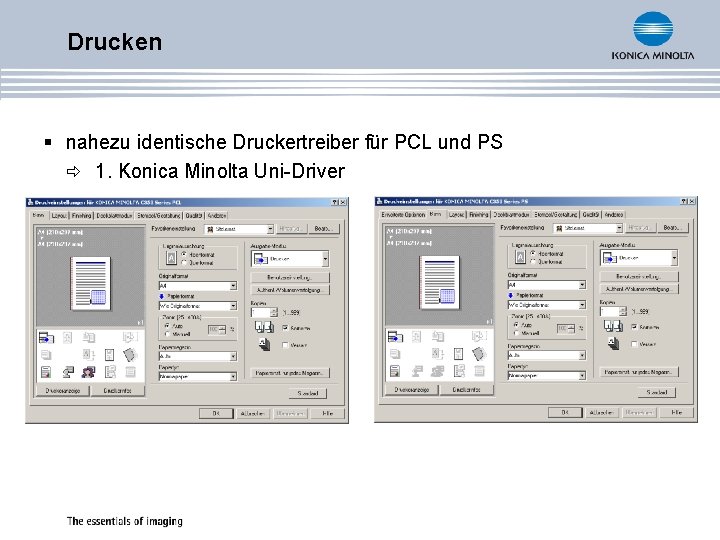Open Papiertyp dropdown in PS window

547,376
